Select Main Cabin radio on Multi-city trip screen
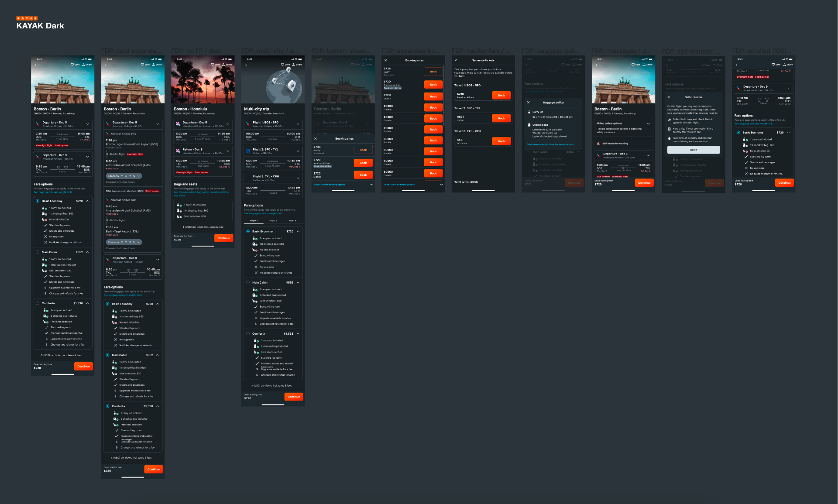Screen dimensions: 838x504 248,282
